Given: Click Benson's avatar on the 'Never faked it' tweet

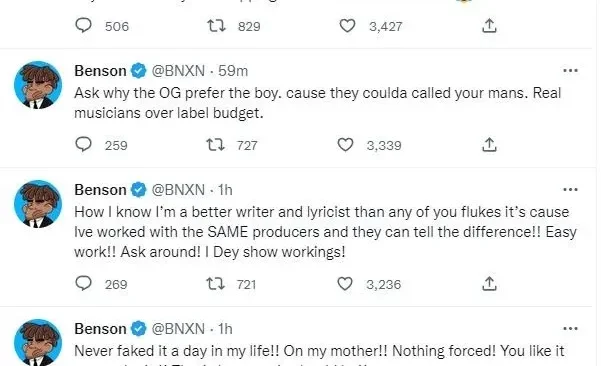Looking at the screenshot, I should point(38,342).
